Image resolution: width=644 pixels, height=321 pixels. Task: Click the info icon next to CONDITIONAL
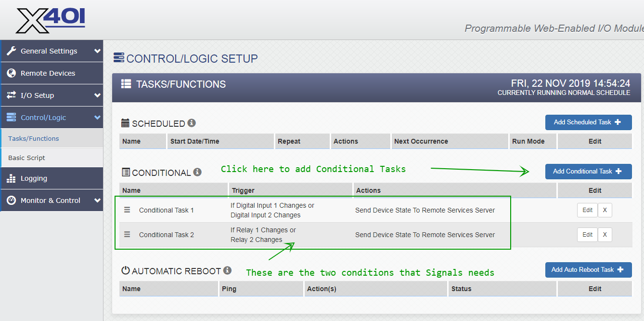[x=197, y=172]
